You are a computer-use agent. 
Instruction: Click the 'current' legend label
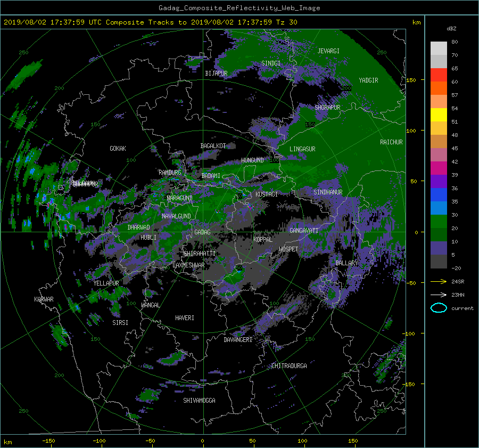[x=463, y=308]
